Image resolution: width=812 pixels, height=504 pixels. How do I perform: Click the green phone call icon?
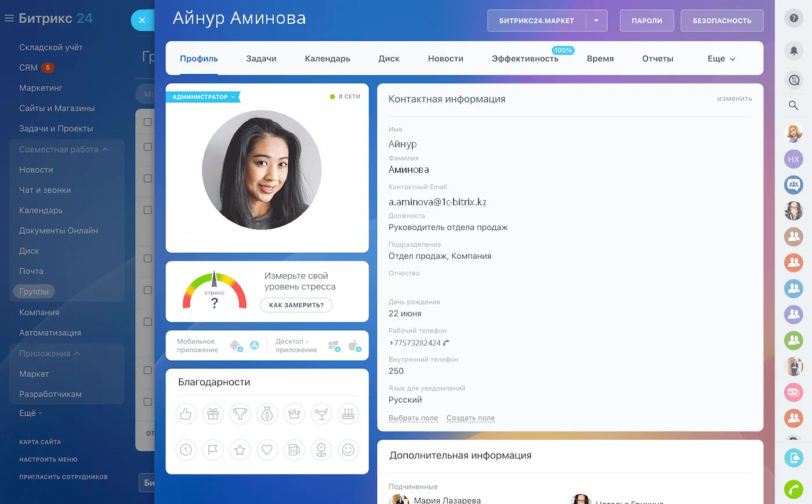point(793,490)
